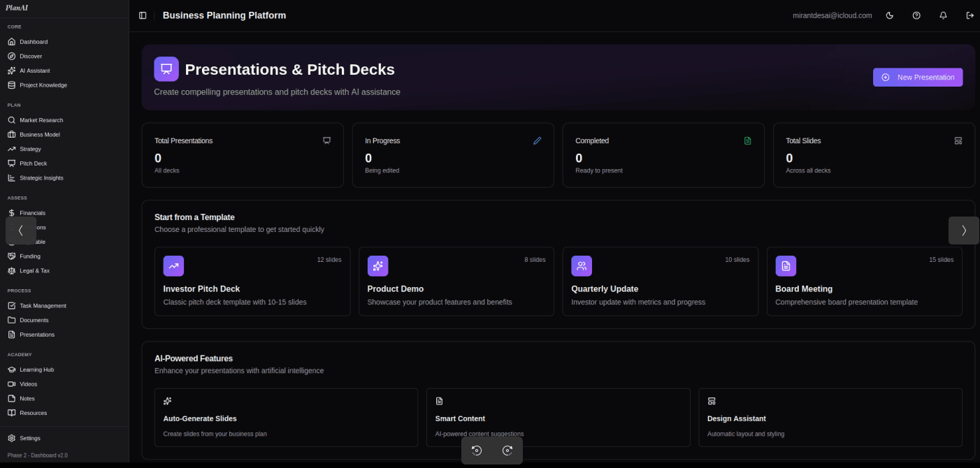The image size is (980, 468).
Task: Select the Auto-Generate Slides feature card
Action: coord(286,418)
